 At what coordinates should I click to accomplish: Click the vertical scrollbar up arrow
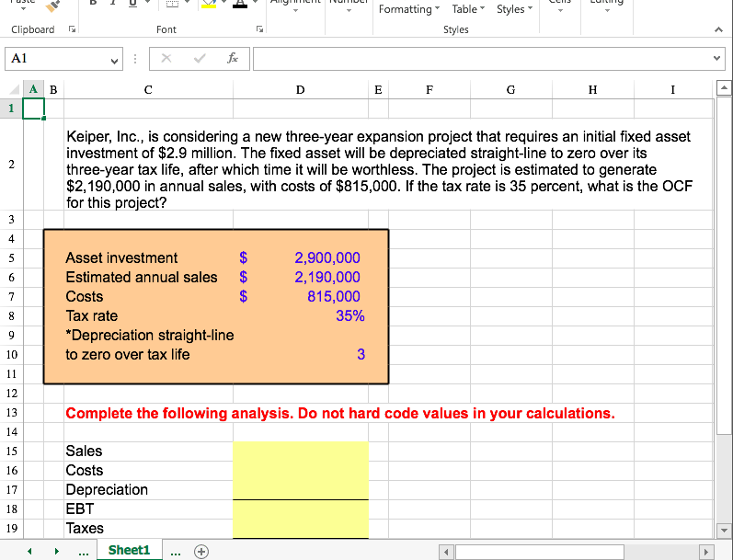click(724, 87)
